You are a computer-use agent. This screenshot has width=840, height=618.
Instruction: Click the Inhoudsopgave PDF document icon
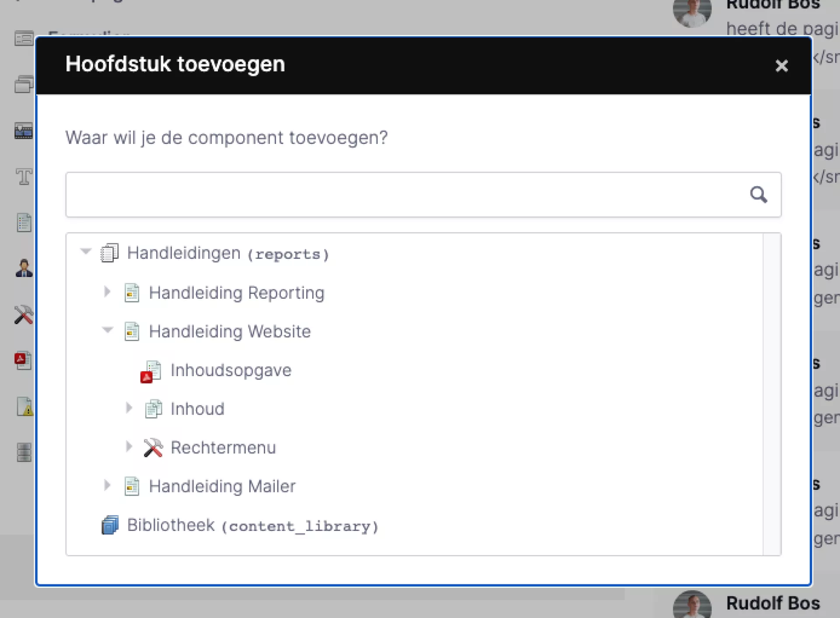click(x=151, y=371)
